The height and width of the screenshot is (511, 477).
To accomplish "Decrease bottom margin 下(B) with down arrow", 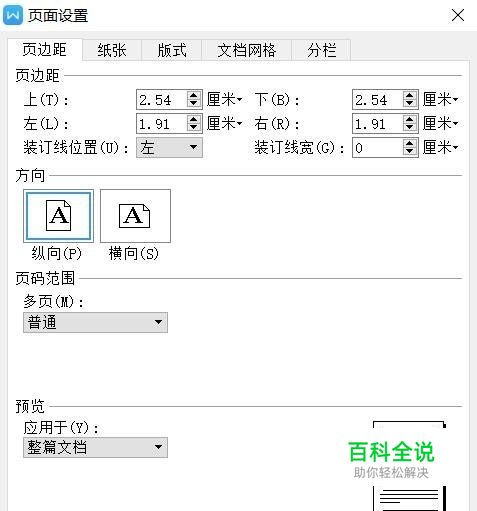I will click(x=410, y=103).
